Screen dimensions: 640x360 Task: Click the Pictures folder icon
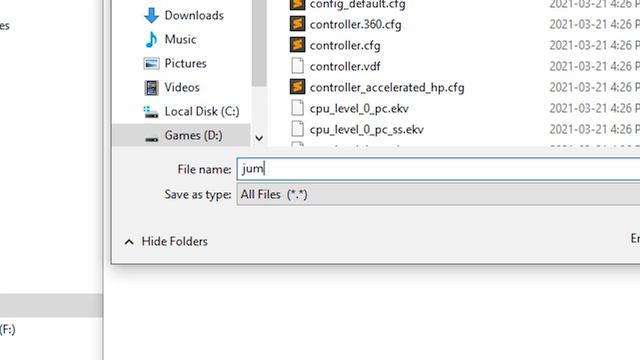tap(151, 64)
